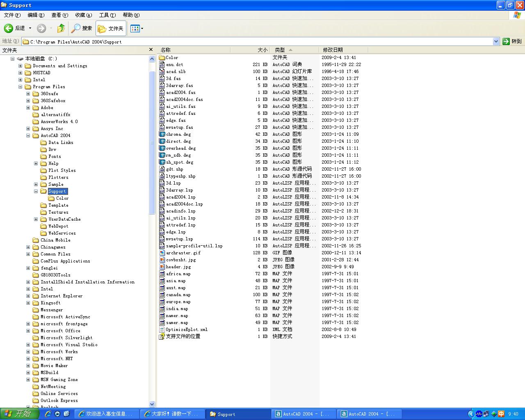Toggle the Folders (文件夹) pane button
The width and height of the screenshot is (525, 420).
tap(111, 28)
